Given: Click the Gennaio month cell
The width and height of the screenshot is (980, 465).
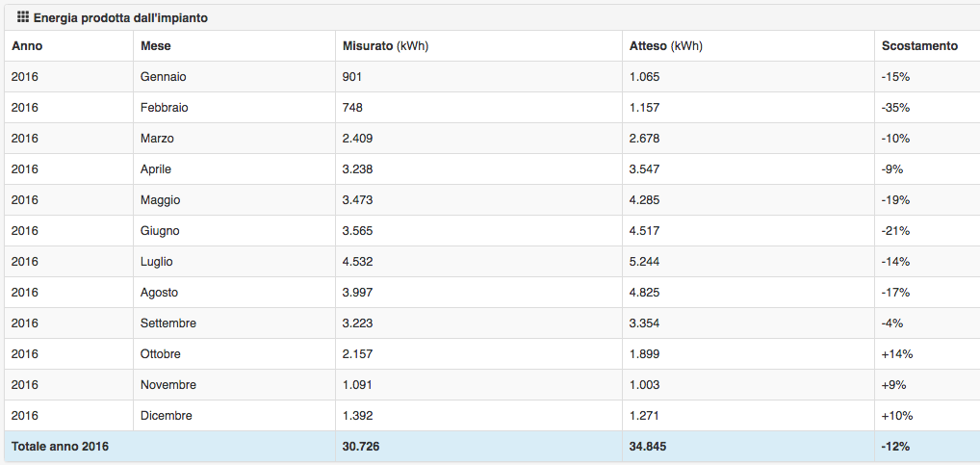Looking at the screenshot, I should tap(163, 76).
